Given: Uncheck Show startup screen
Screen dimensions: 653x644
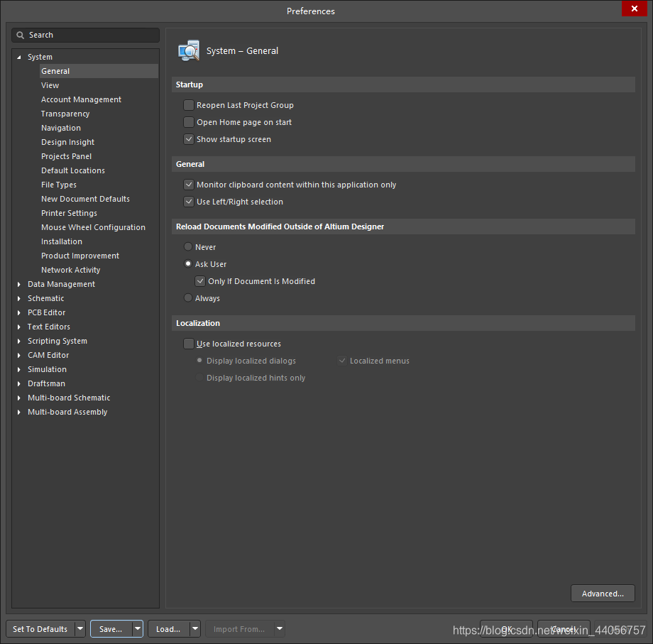Looking at the screenshot, I should (x=189, y=139).
